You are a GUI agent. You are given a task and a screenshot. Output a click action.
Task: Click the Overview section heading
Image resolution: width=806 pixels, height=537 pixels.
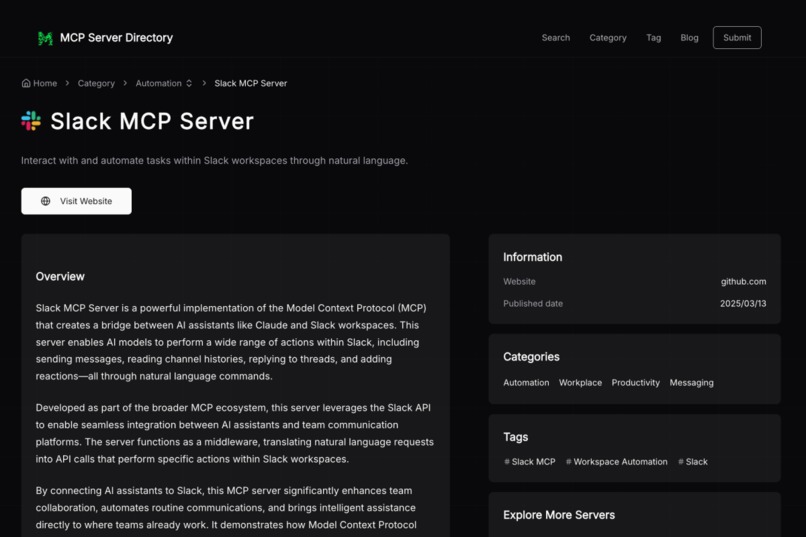click(60, 276)
